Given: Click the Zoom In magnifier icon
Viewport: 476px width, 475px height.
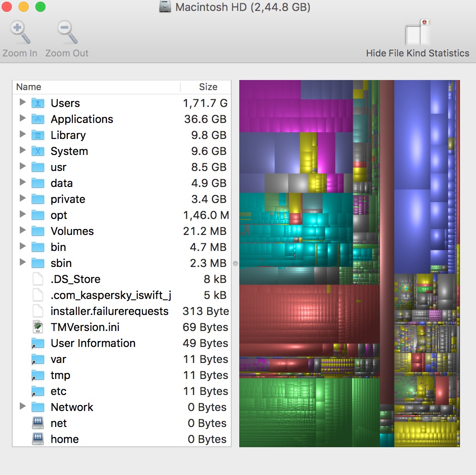Looking at the screenshot, I should pyautogui.click(x=20, y=32).
